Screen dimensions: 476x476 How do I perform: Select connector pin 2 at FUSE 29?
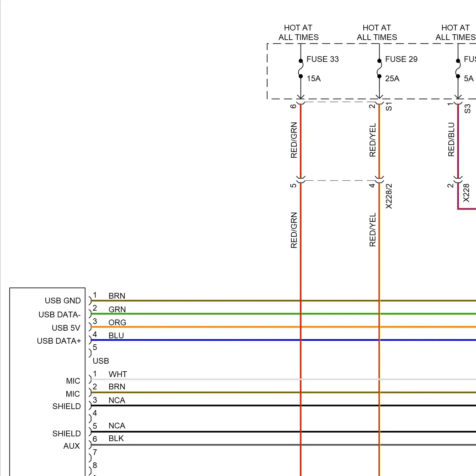(x=372, y=106)
